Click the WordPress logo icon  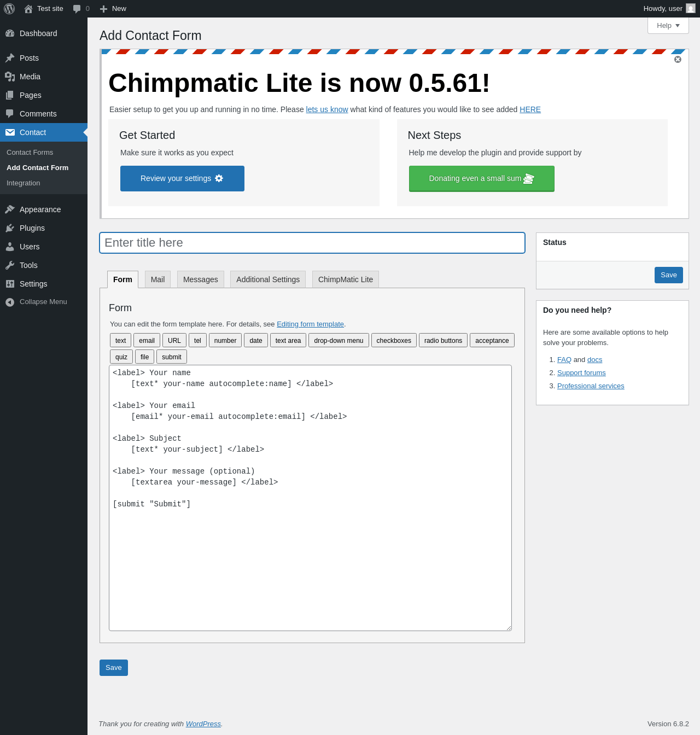point(9,9)
